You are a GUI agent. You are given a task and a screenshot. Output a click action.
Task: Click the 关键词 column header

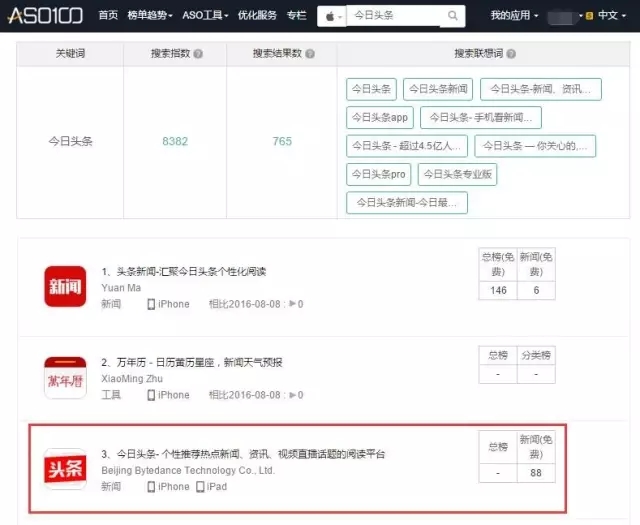pos(70,53)
